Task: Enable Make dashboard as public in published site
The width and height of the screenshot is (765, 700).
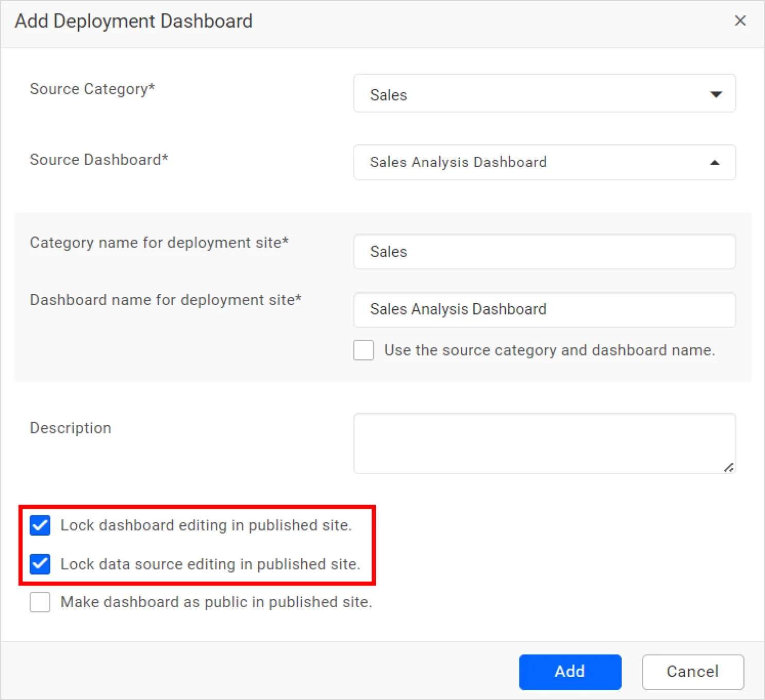Action: point(40,602)
